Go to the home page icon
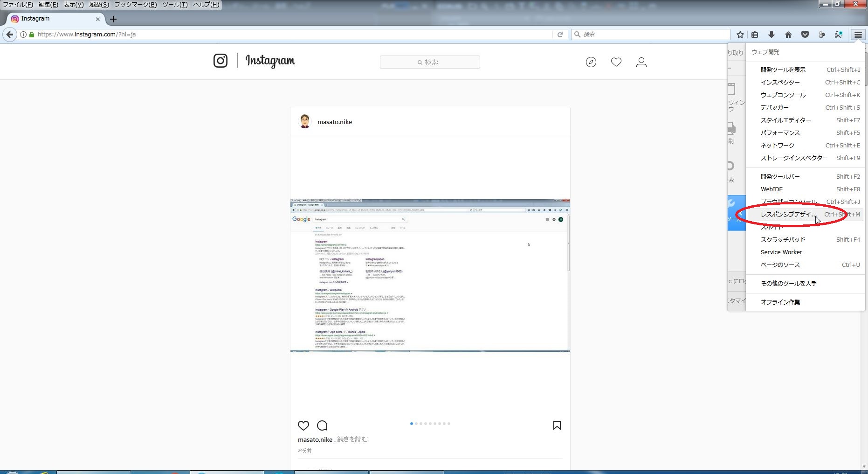Viewport: 868px width, 474px height. click(x=788, y=35)
